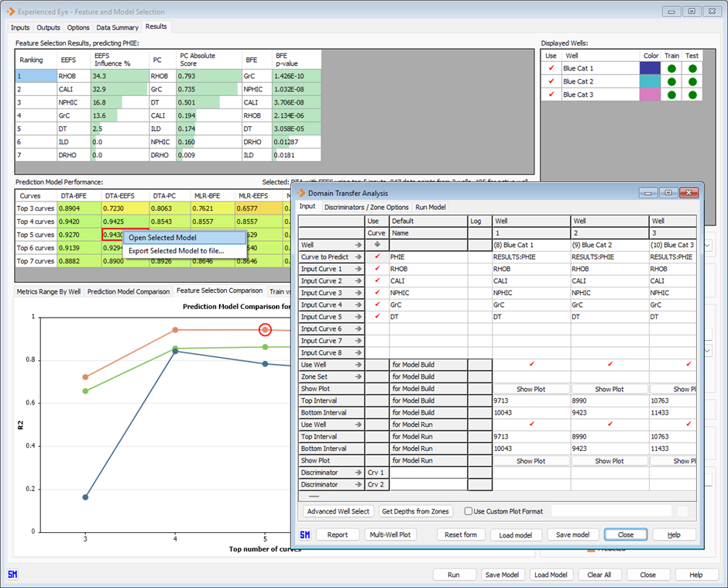This screenshot has height=588, width=728.
Task: Uncheck the Use mark for Input Curve 3 NPHIC
Action: 376,293
